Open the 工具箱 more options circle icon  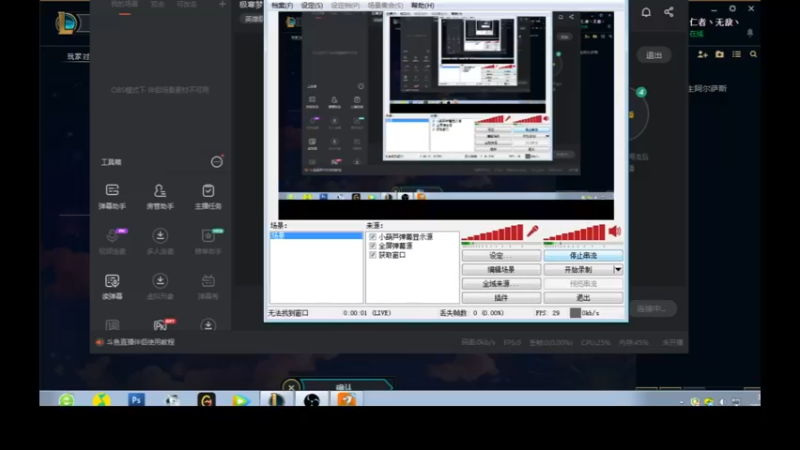[217, 162]
